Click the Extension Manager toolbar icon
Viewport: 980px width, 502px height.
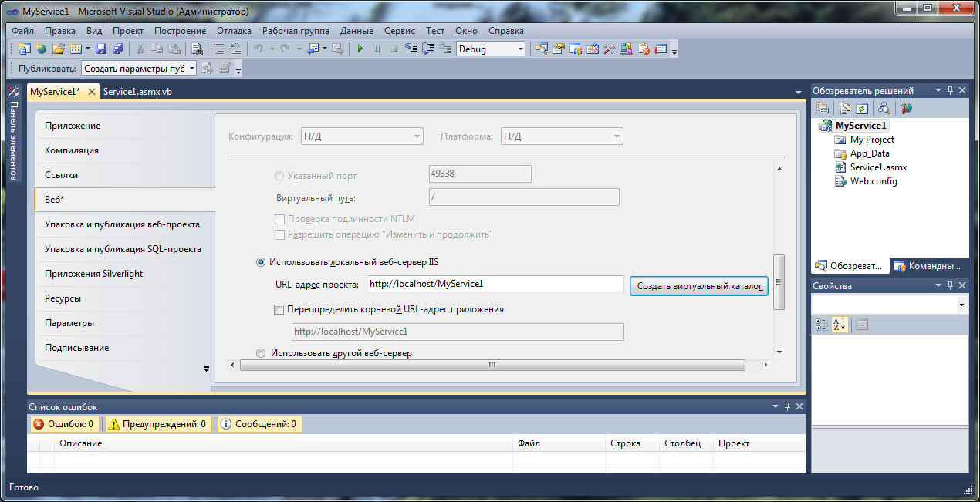pyautogui.click(x=627, y=49)
